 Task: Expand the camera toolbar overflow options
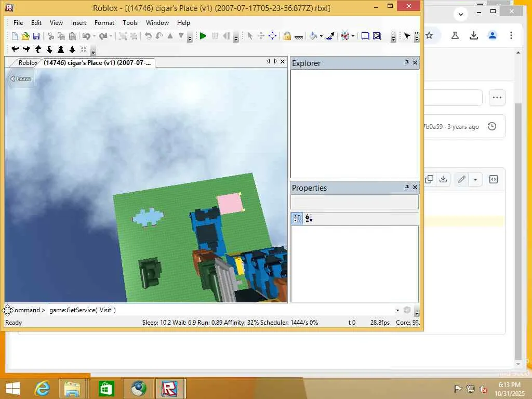click(x=94, y=50)
